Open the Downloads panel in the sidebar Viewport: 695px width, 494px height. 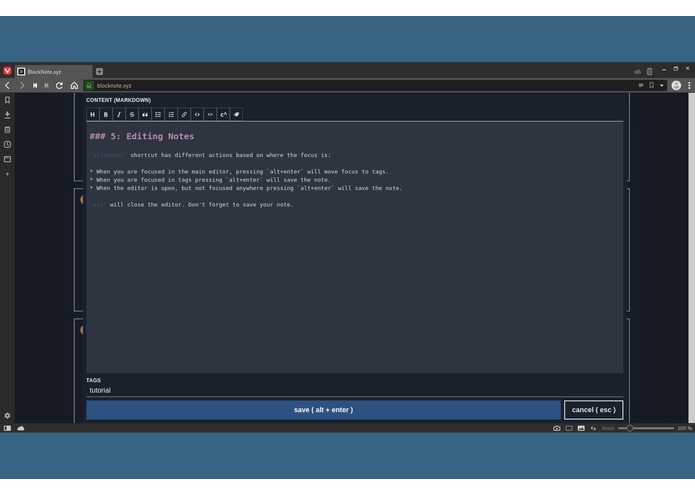8,115
